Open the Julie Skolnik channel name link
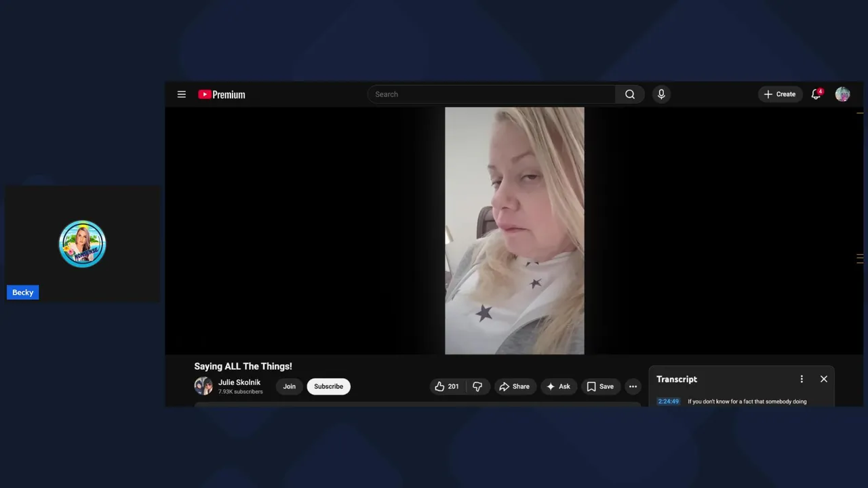Screen dimensions: 868x488 (x=239, y=382)
